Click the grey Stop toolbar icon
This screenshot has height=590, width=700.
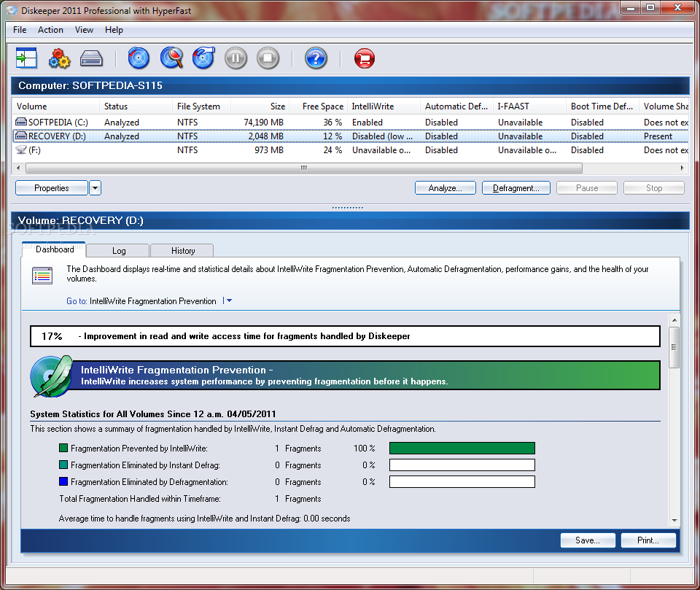pos(268,58)
